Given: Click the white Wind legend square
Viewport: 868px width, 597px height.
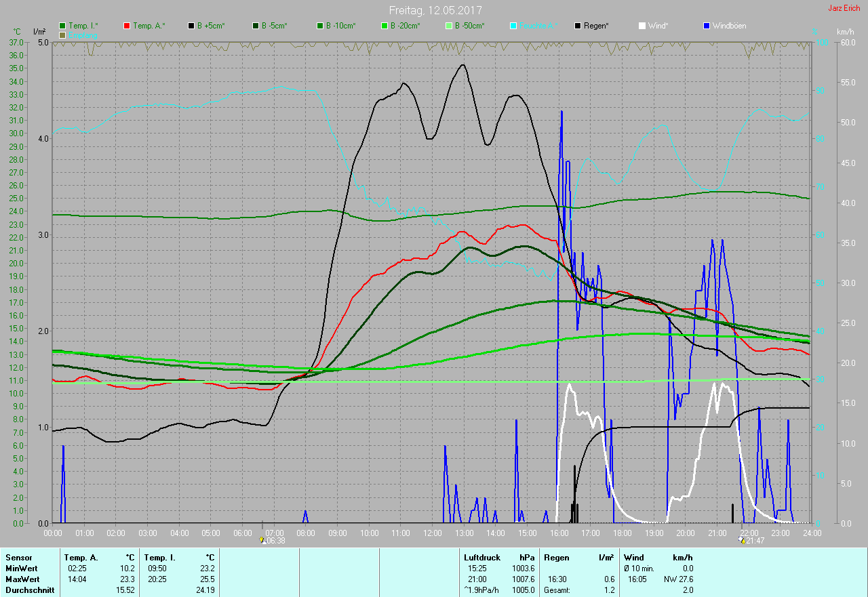Looking at the screenshot, I should (642, 26).
